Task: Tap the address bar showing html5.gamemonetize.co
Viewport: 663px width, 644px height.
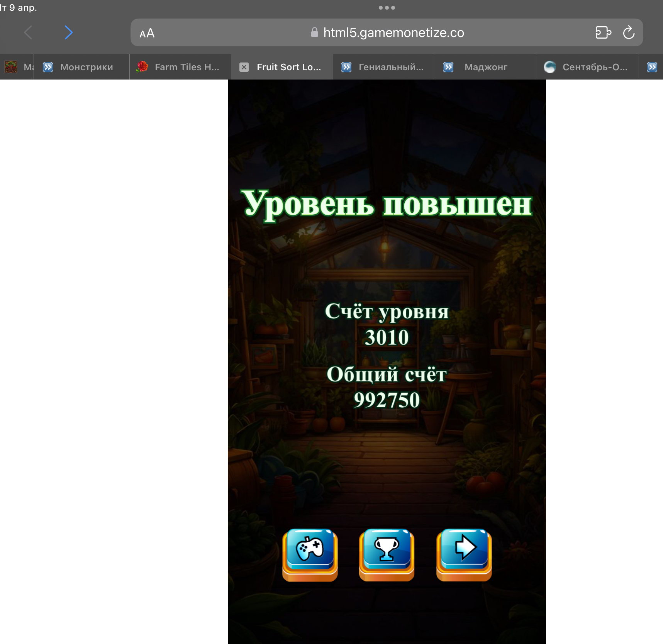Action: click(x=393, y=32)
